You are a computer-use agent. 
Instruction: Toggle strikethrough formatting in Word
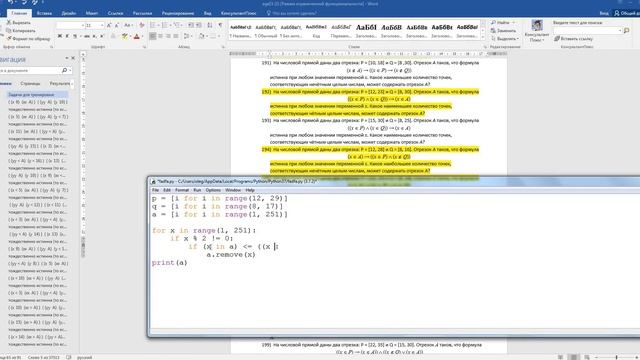(x=87, y=36)
